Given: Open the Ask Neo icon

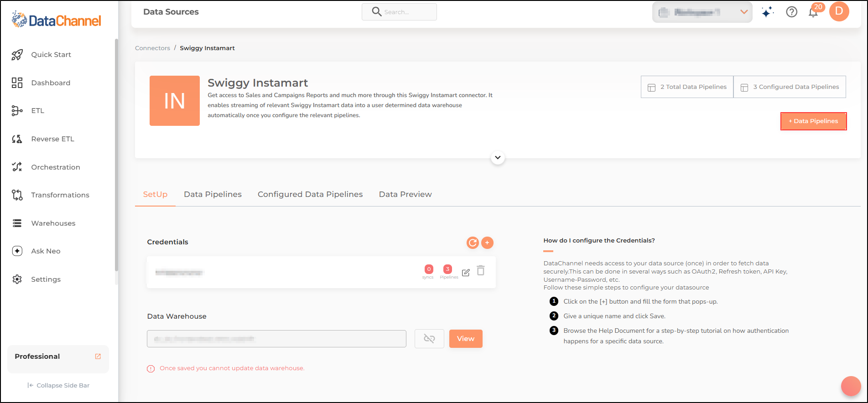Looking at the screenshot, I should click(17, 251).
